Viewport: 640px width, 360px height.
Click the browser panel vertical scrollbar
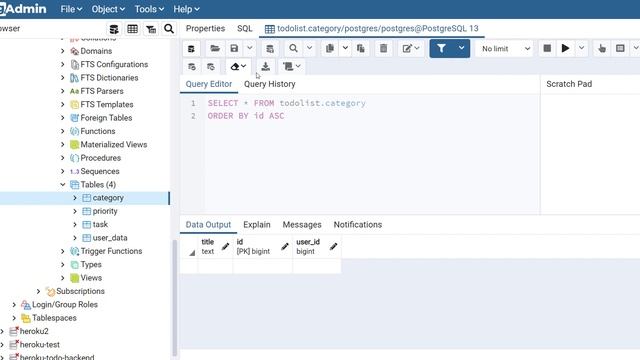[175, 298]
